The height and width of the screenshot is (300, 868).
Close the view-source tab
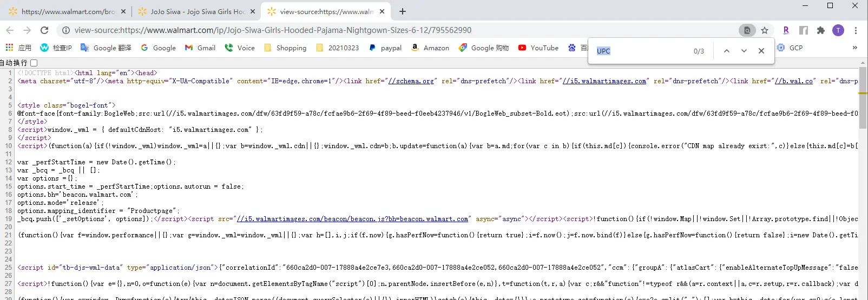(x=382, y=11)
